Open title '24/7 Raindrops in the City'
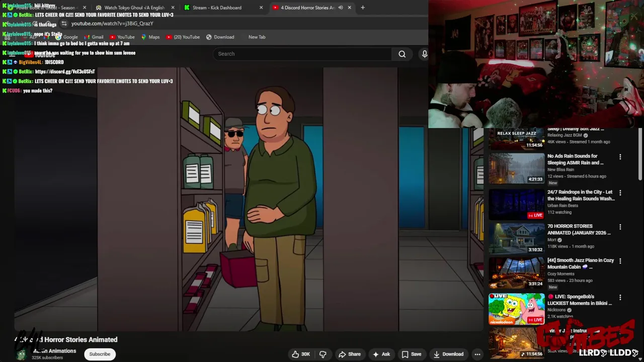Viewport: 644px width, 362px height. [581, 195]
